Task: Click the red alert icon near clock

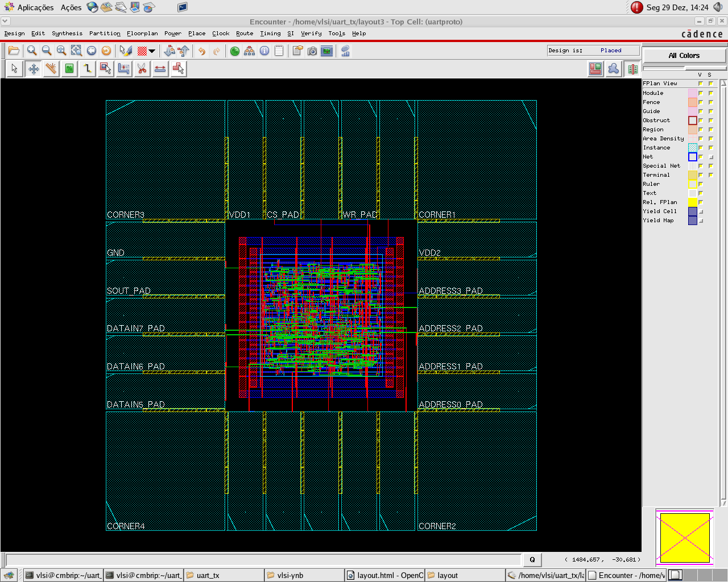Action: [x=637, y=7]
